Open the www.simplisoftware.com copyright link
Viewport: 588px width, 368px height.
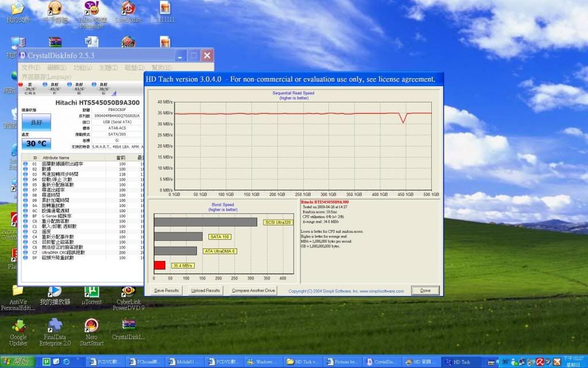[x=382, y=291]
